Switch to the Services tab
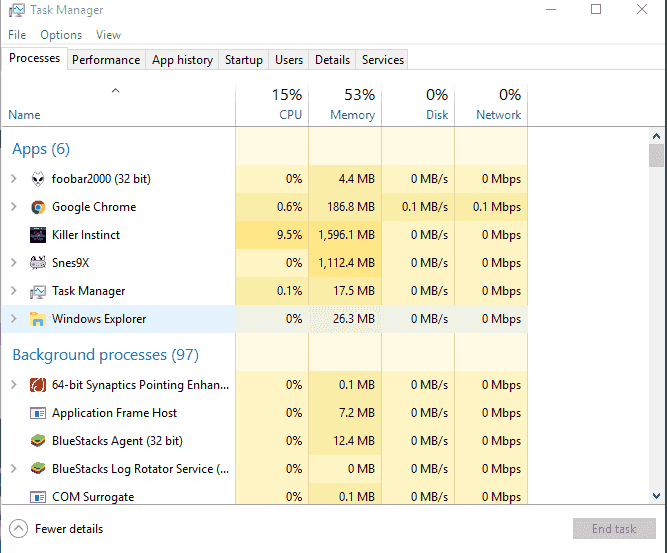667x553 pixels. point(383,60)
